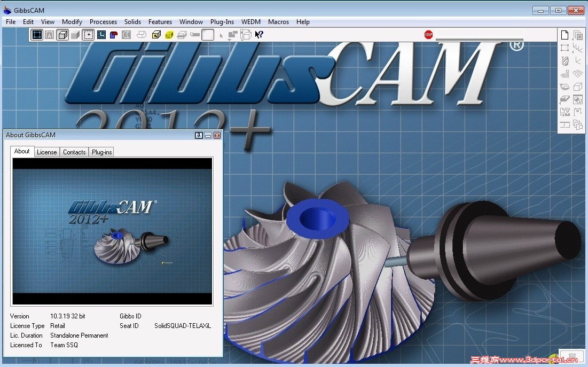Click the grayed overlapping sheets icon
This screenshot has height=367, width=588.
(x=142, y=35)
